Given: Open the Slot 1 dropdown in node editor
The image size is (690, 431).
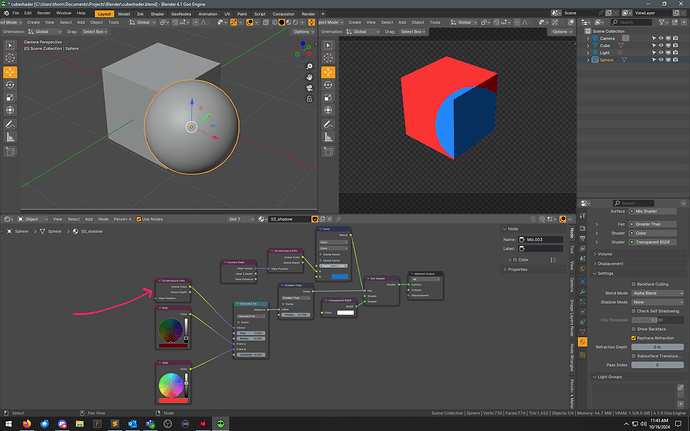Looking at the screenshot, I should coord(241,219).
